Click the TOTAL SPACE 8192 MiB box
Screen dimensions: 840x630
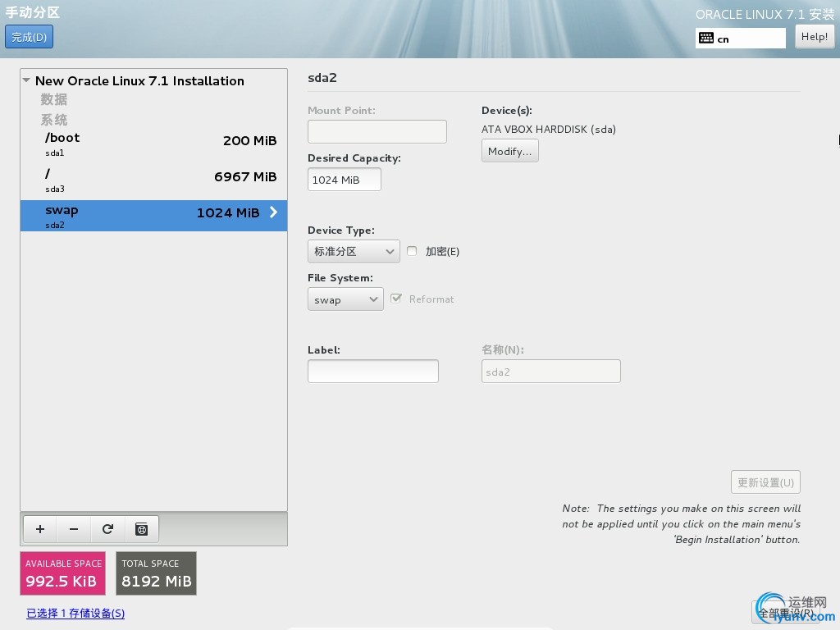(157, 573)
